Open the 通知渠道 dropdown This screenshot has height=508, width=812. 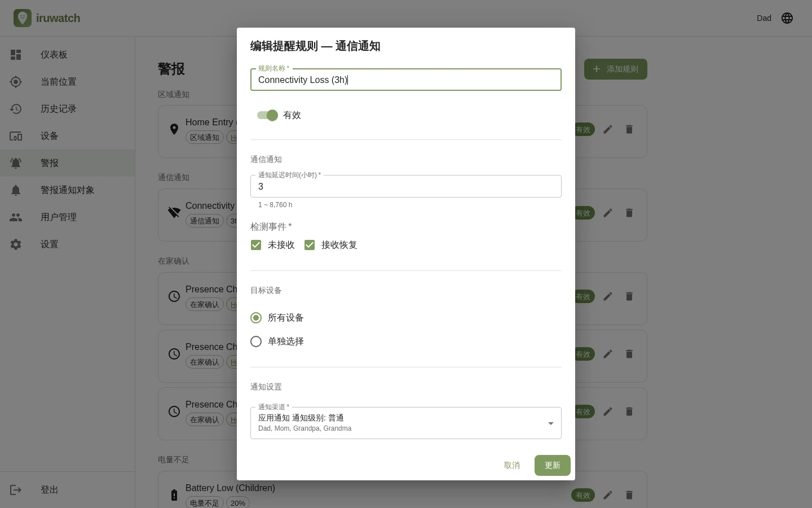click(x=406, y=423)
